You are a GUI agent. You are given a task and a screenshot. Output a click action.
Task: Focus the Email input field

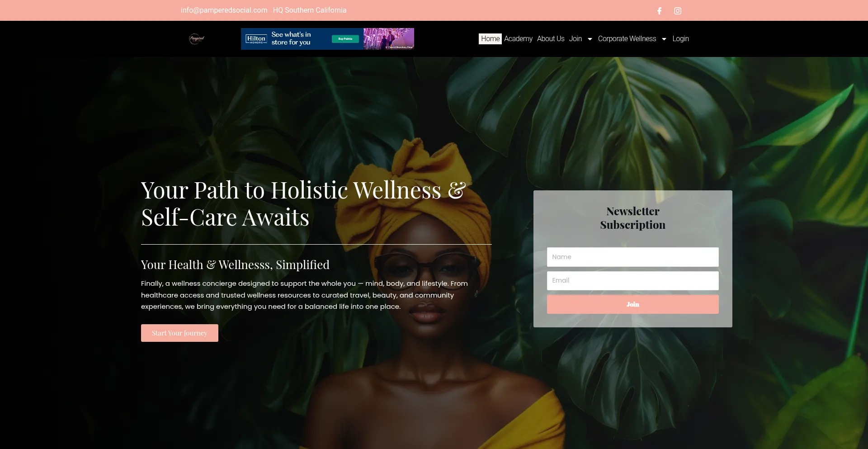[x=632, y=280]
